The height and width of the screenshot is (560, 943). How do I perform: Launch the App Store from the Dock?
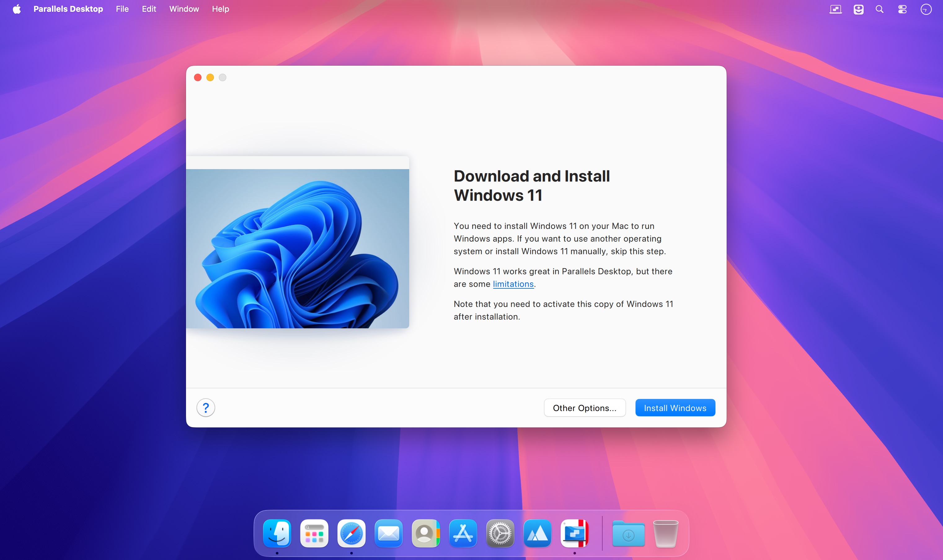pos(463,534)
